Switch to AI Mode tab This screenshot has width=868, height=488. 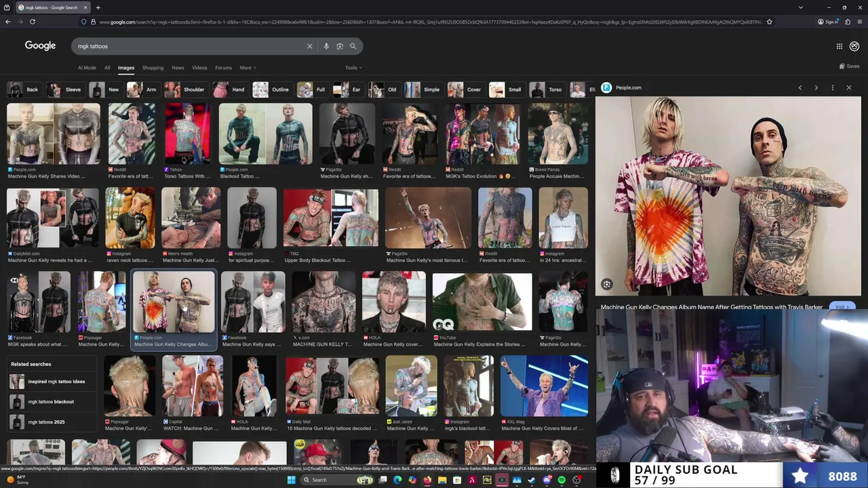87,68
